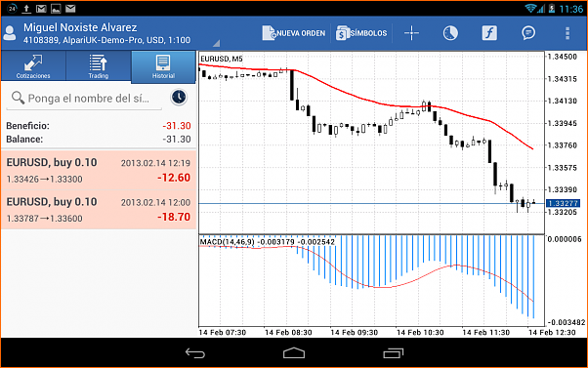Tap the EURUSD, M5 chart title
The width and height of the screenshot is (588, 368).
tap(222, 59)
